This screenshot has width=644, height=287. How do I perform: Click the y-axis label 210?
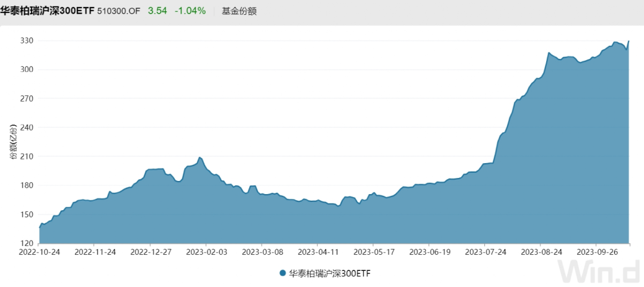tap(27, 156)
